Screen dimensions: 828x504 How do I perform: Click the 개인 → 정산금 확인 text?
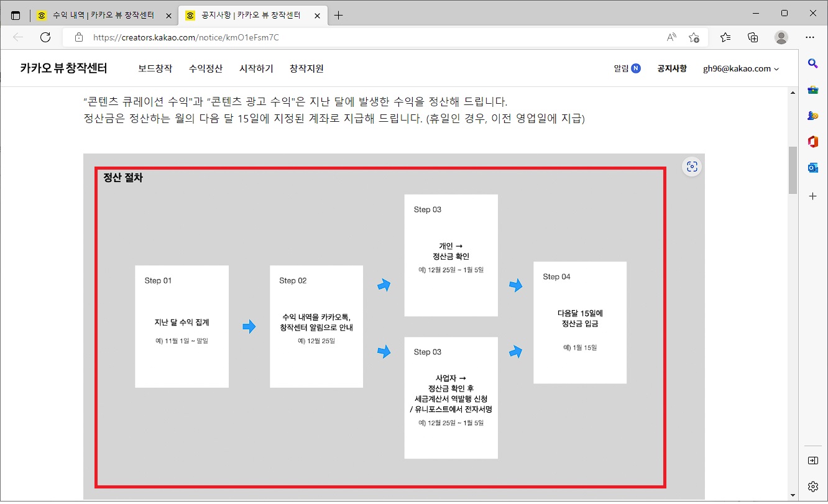[451, 251]
